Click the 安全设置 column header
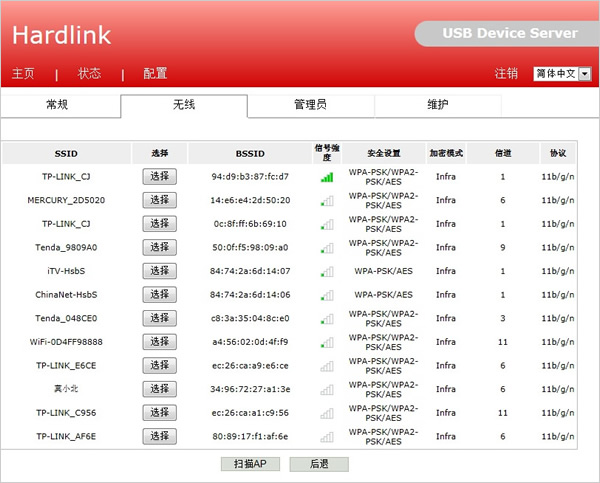The height and width of the screenshot is (483, 600). tap(383, 153)
